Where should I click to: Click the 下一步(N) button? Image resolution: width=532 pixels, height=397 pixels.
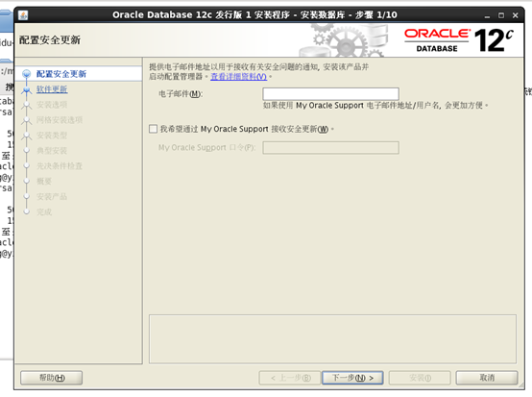coord(352,378)
